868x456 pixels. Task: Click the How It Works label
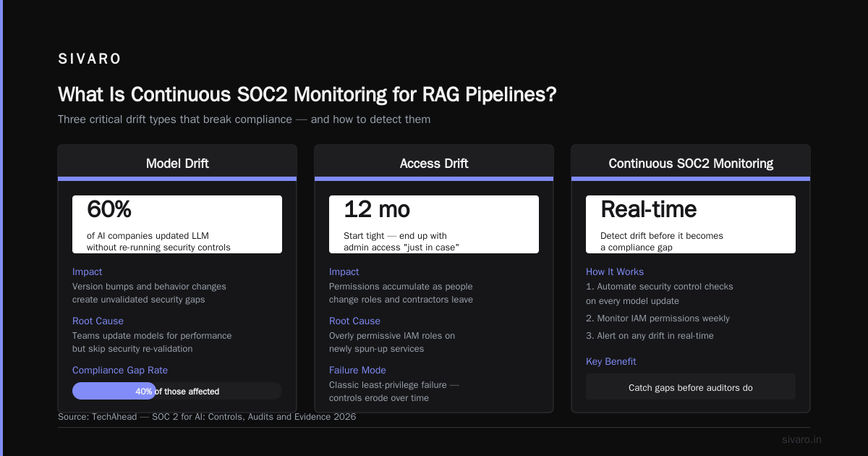pos(615,272)
